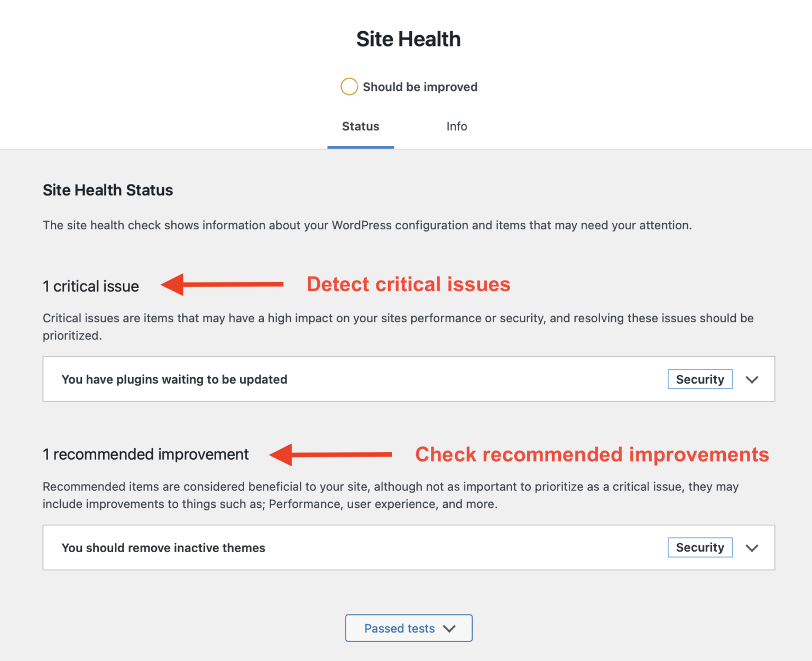Click the Should be improved status label

coord(420,86)
